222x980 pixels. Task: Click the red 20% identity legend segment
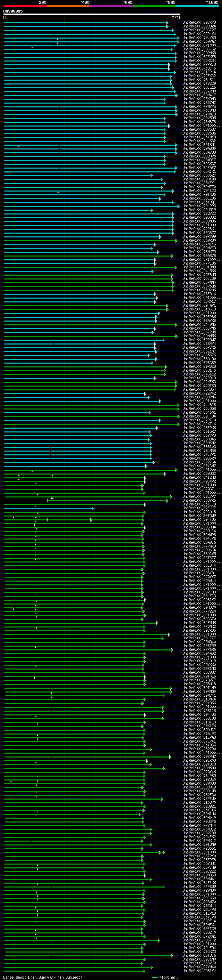click(25, 6)
